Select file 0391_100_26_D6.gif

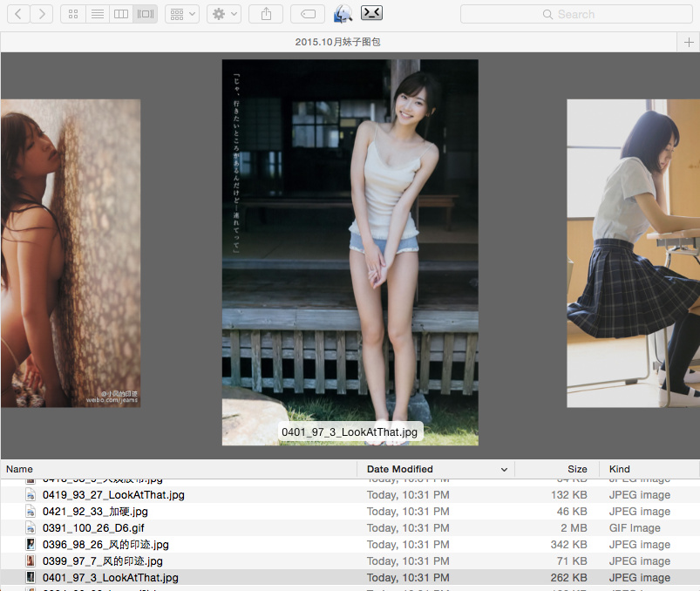tap(93, 528)
